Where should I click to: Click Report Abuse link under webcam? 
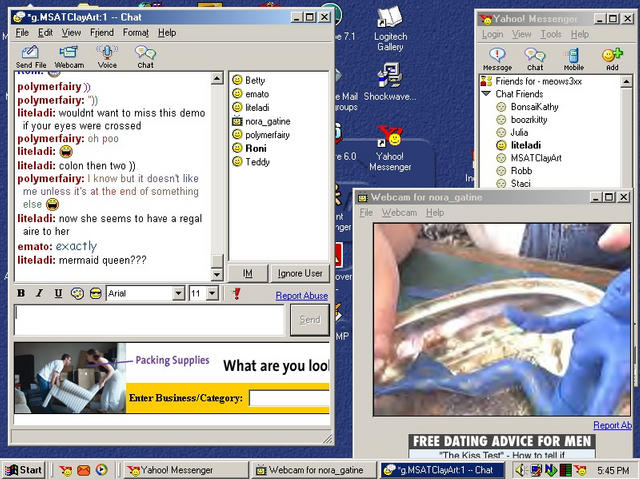pos(612,425)
